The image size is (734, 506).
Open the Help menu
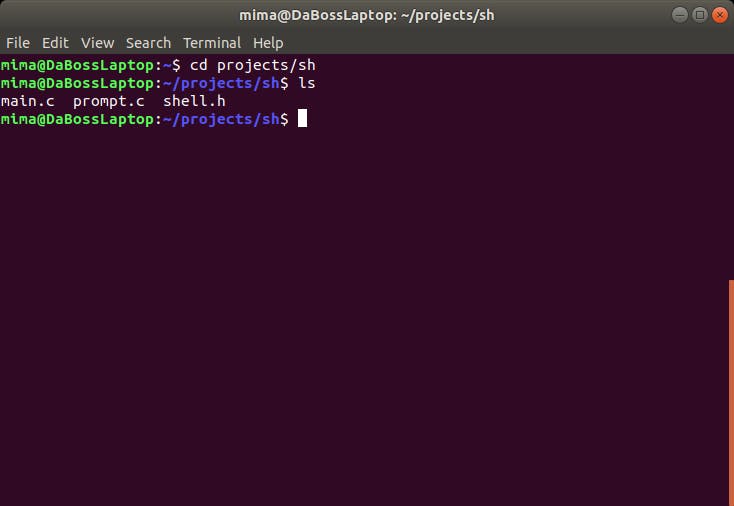268,43
